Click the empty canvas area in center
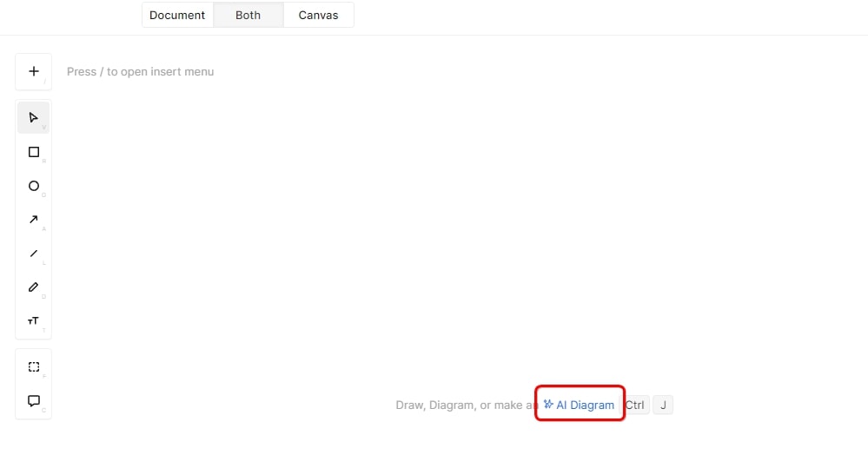Viewport: 868px width, 468px height. click(x=434, y=234)
